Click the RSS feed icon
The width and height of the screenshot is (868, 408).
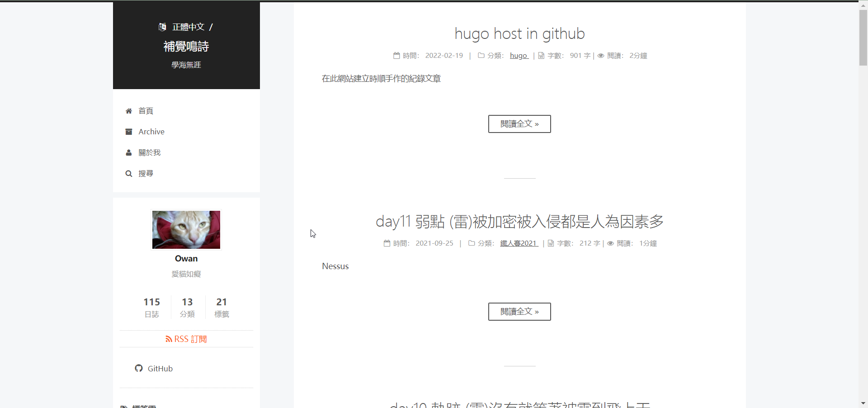(169, 339)
